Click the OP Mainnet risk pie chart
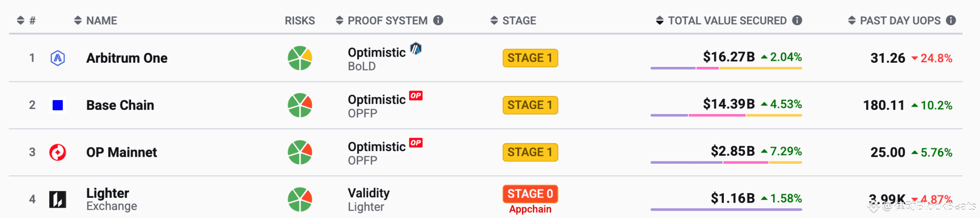This screenshot has width=980, height=218. pyautogui.click(x=300, y=153)
